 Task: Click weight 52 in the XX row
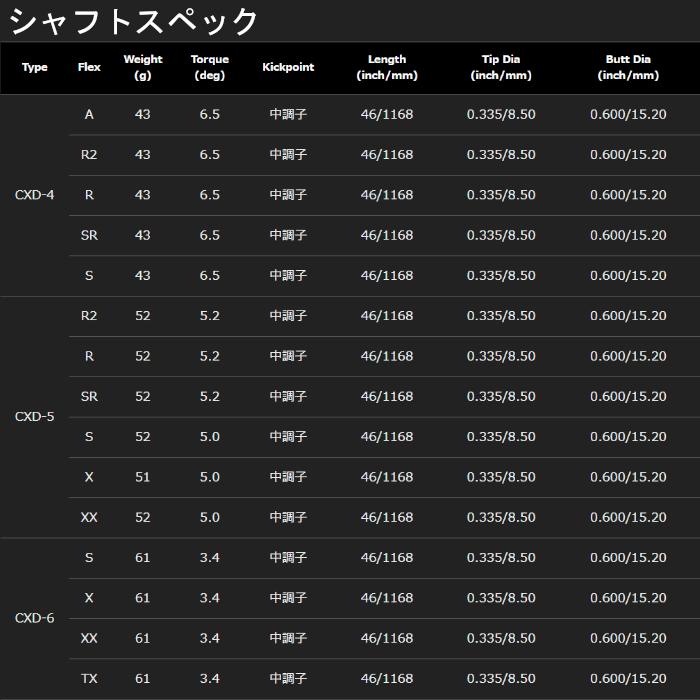pos(143,517)
